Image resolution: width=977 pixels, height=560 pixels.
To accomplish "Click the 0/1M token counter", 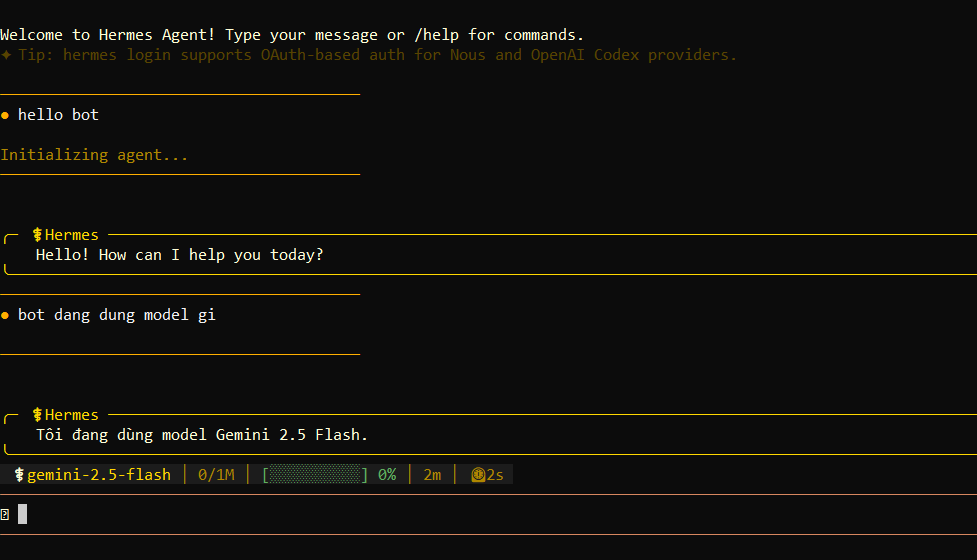I will (x=216, y=475).
